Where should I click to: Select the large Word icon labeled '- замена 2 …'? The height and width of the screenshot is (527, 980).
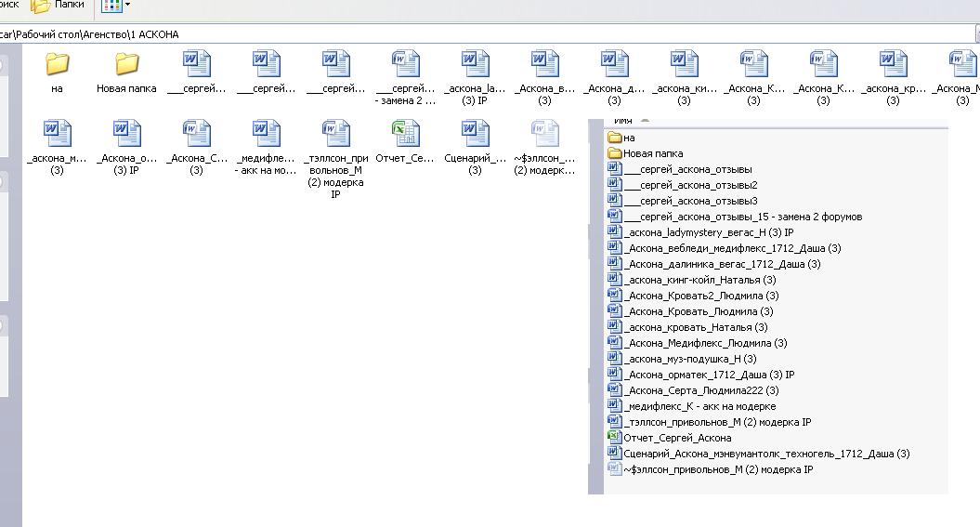(406, 64)
